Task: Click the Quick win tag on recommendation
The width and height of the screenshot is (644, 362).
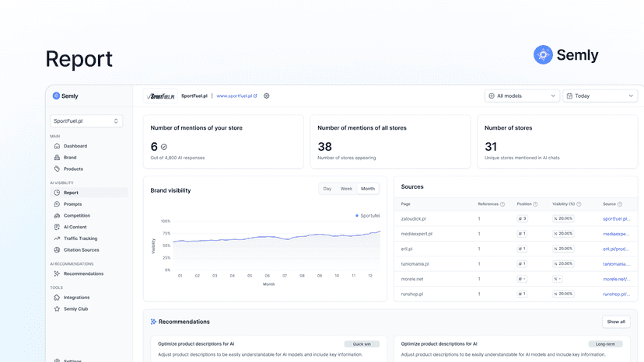Action: coord(362,344)
